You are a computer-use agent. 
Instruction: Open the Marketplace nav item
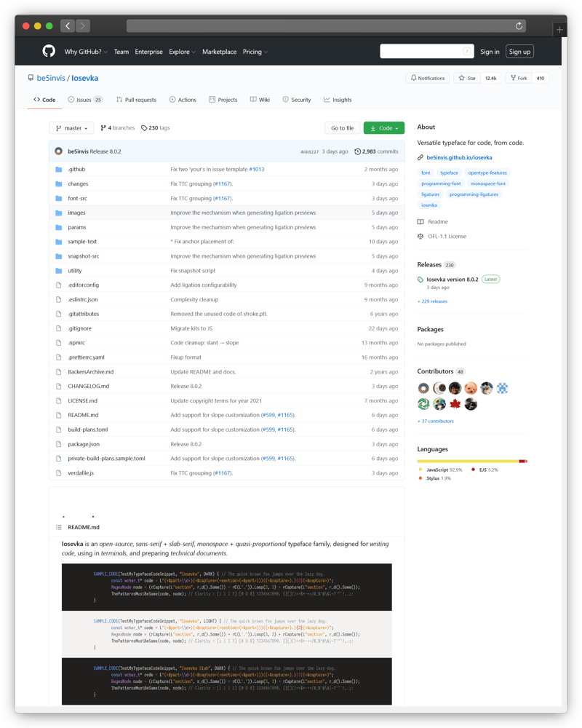click(x=219, y=52)
